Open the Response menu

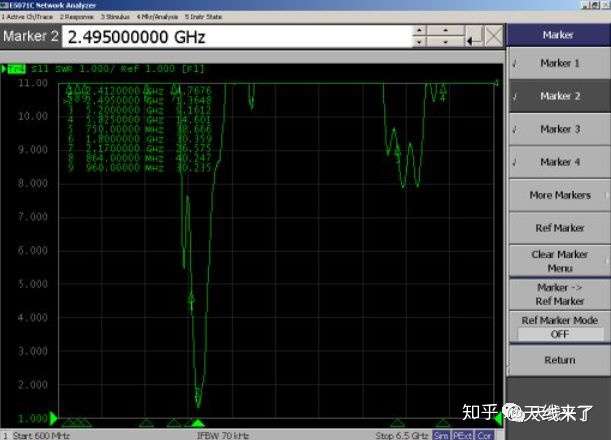coord(77,17)
